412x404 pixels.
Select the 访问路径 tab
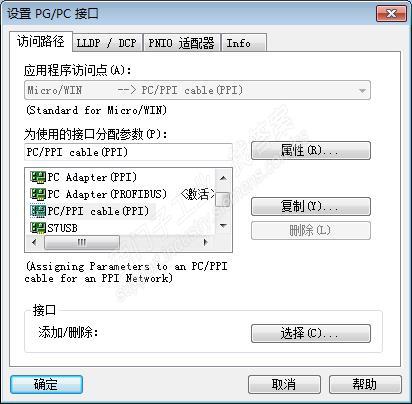(x=41, y=42)
